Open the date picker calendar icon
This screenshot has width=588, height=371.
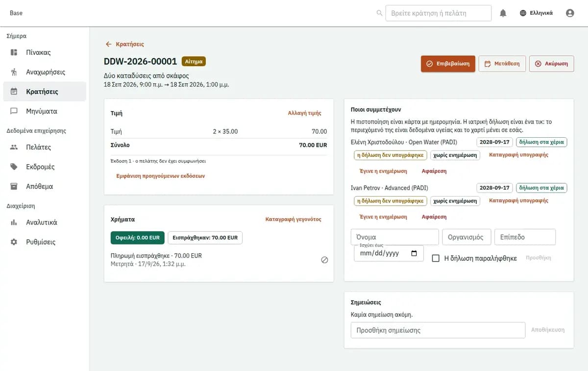(414, 253)
